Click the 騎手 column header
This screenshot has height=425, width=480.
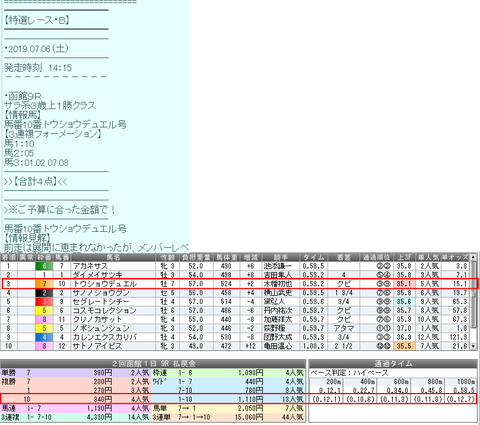point(281,257)
